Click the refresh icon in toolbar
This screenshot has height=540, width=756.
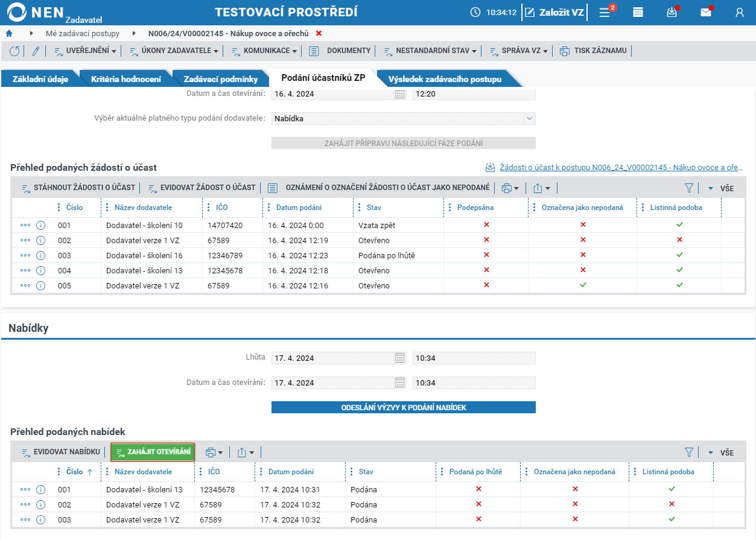(x=14, y=51)
